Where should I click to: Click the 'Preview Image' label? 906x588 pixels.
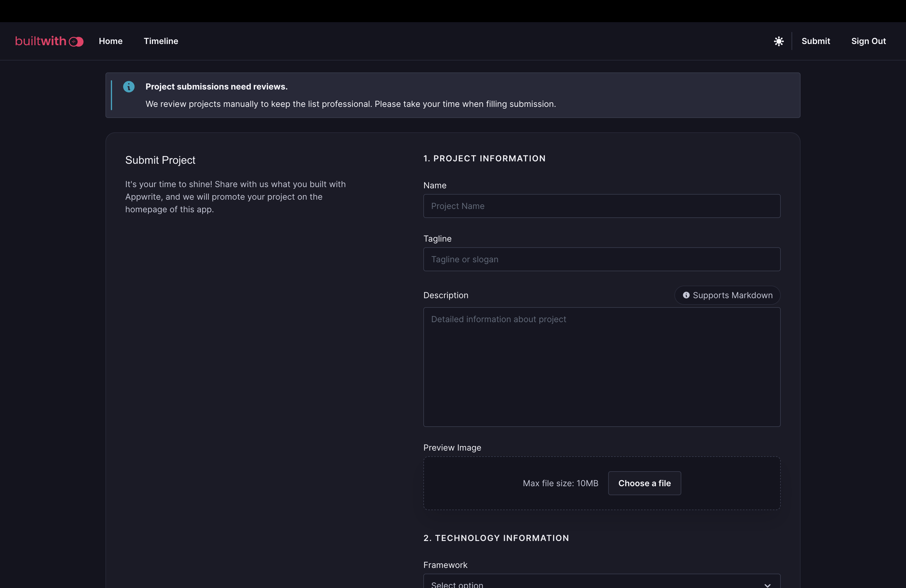coord(452,448)
